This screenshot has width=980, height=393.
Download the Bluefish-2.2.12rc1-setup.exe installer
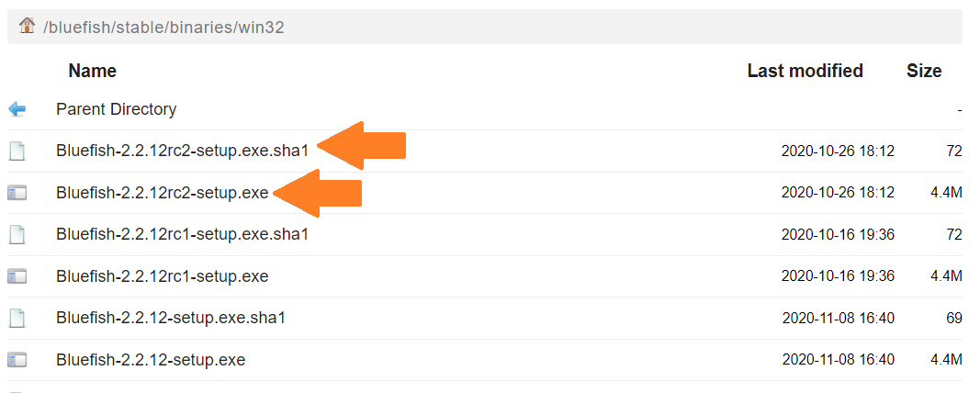click(162, 276)
